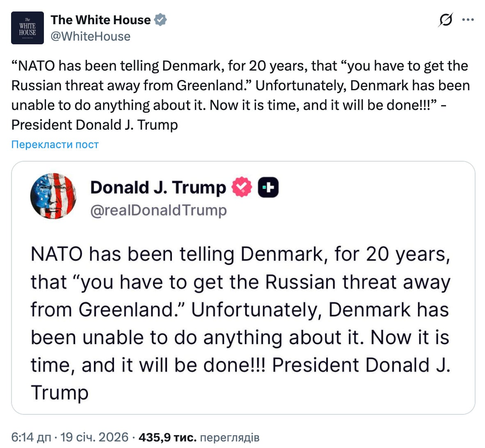Click the grey verified badge beside The White House
This screenshot has height=448, width=485.
tap(160, 20)
